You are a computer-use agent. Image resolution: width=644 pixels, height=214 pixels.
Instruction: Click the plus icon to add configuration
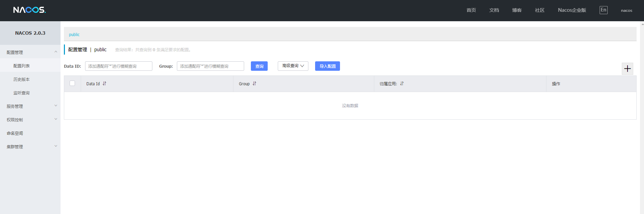(627, 69)
